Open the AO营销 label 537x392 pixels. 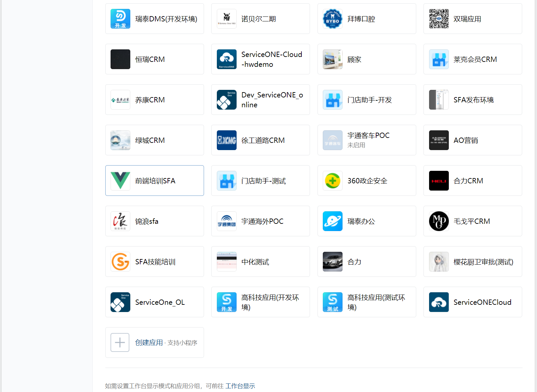click(466, 141)
